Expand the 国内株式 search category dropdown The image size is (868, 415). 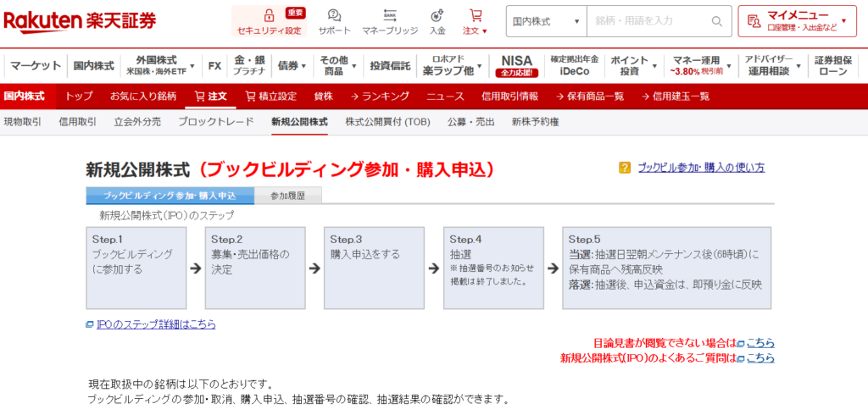click(x=548, y=21)
